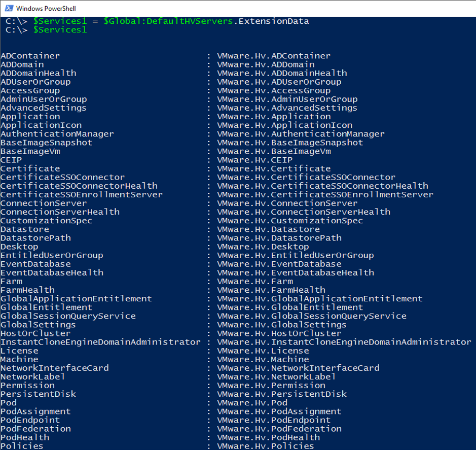Click the value 'VMware.Hv.GlobalSettings'
Viewport: 476px width, 450px height.
[x=282, y=325]
